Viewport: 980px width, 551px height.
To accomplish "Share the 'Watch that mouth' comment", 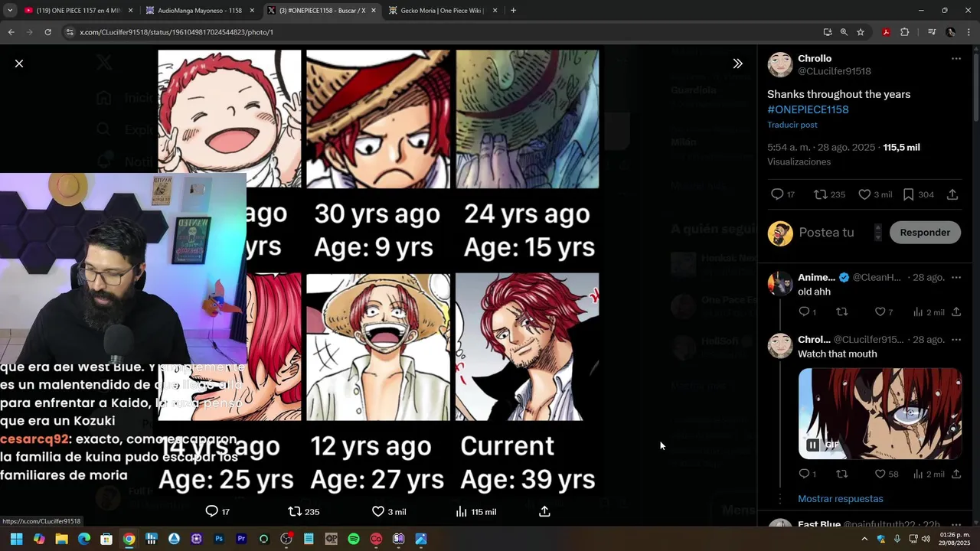I will click(x=956, y=474).
